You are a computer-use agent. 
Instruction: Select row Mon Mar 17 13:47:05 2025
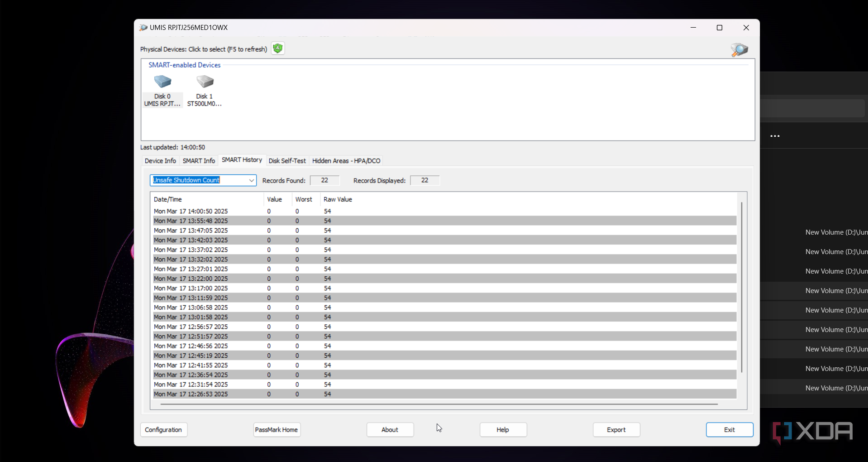444,231
